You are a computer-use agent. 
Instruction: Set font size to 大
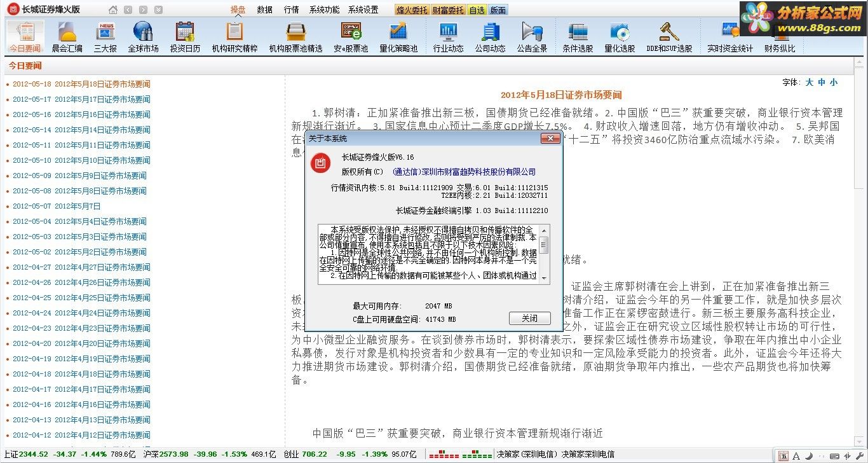click(809, 82)
